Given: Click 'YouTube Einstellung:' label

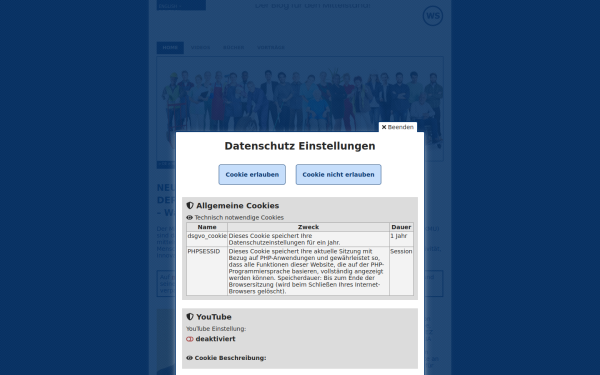Looking at the screenshot, I should pyautogui.click(x=216, y=329).
